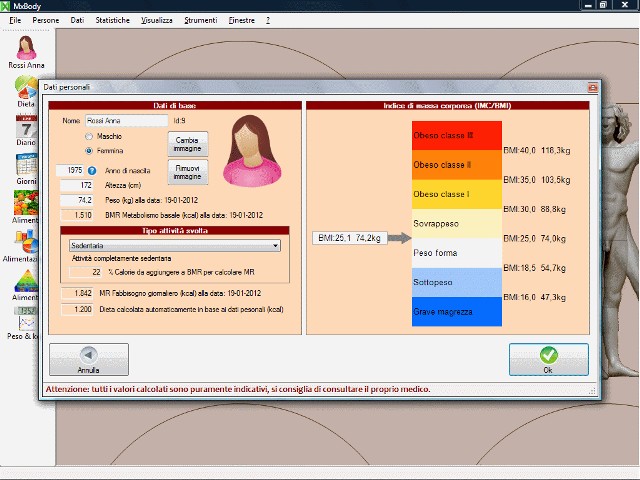Open the Persone menu

click(x=45, y=20)
